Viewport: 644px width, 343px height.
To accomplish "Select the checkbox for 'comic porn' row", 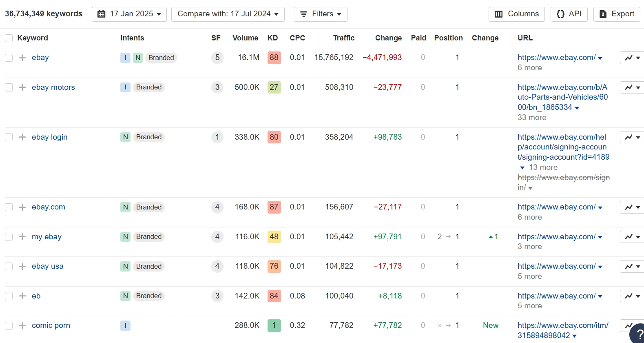I will (9, 325).
